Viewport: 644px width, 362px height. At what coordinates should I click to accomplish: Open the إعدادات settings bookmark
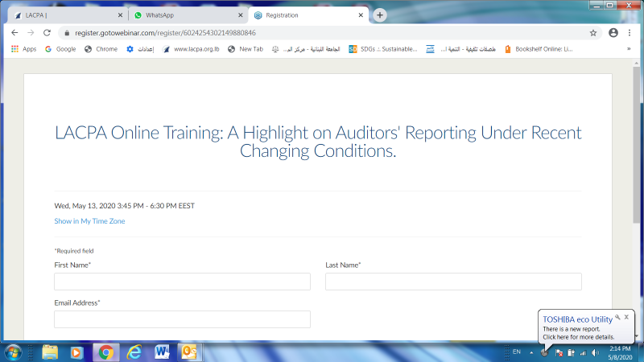pyautogui.click(x=140, y=49)
